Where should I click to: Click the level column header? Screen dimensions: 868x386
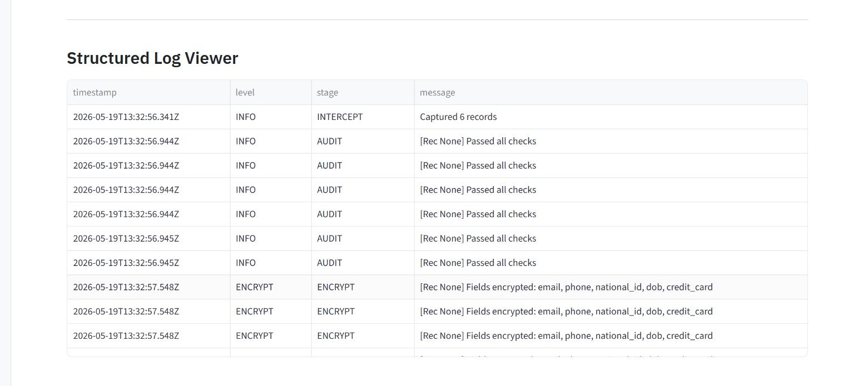(x=271, y=92)
